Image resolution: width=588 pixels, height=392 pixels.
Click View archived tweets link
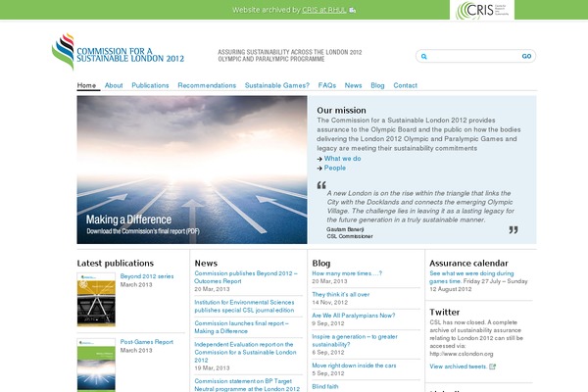pyautogui.click(x=459, y=367)
